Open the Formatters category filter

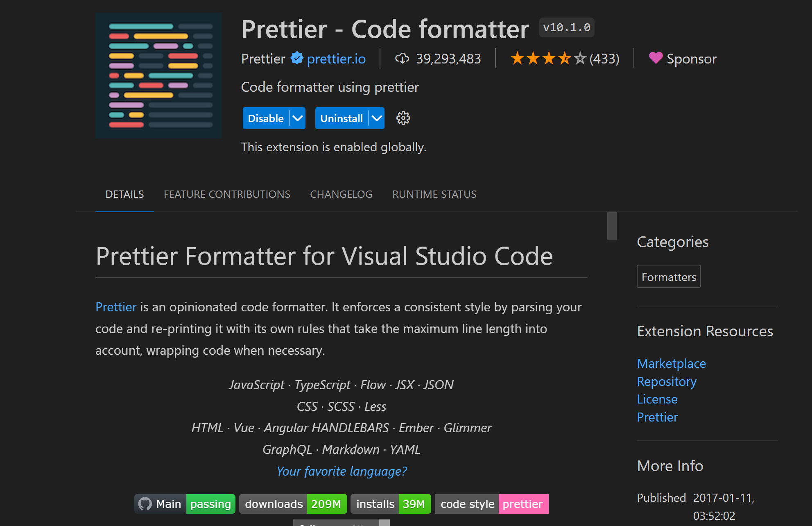pyautogui.click(x=668, y=276)
